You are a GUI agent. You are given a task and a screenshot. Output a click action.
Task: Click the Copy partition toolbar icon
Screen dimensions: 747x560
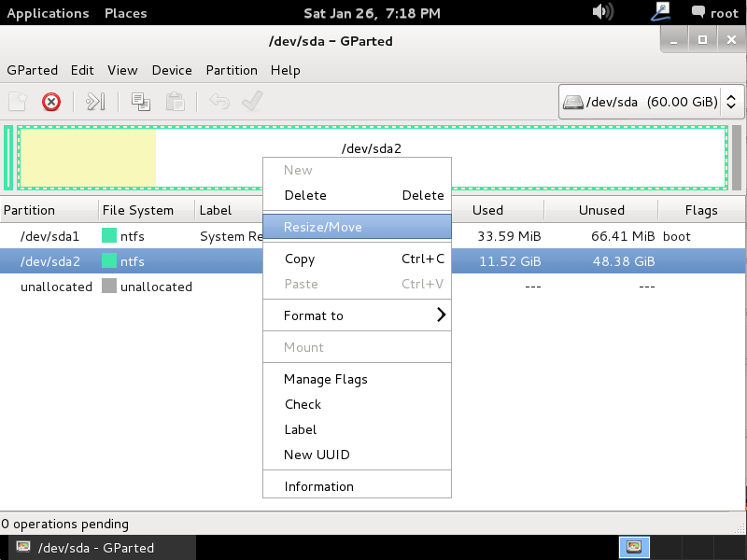click(141, 102)
